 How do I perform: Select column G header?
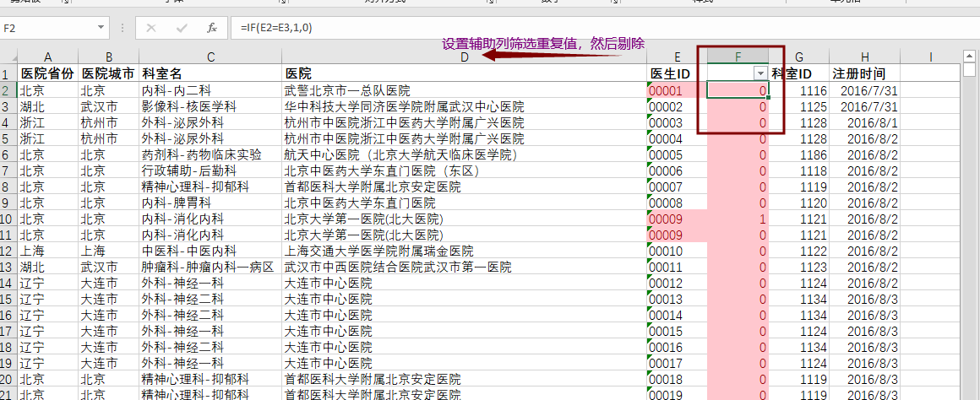[x=799, y=57]
